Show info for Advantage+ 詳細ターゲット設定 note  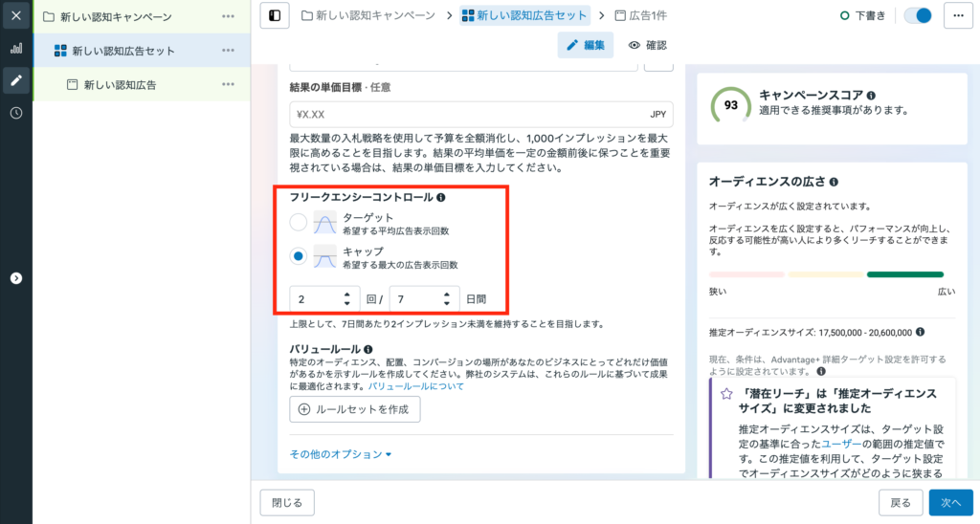point(821,371)
